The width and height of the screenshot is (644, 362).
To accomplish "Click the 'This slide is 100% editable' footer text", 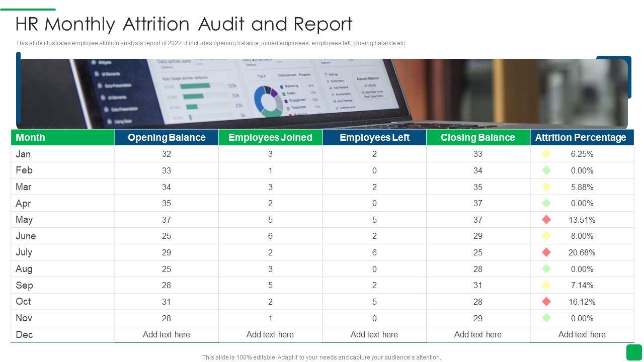I will point(321,357).
